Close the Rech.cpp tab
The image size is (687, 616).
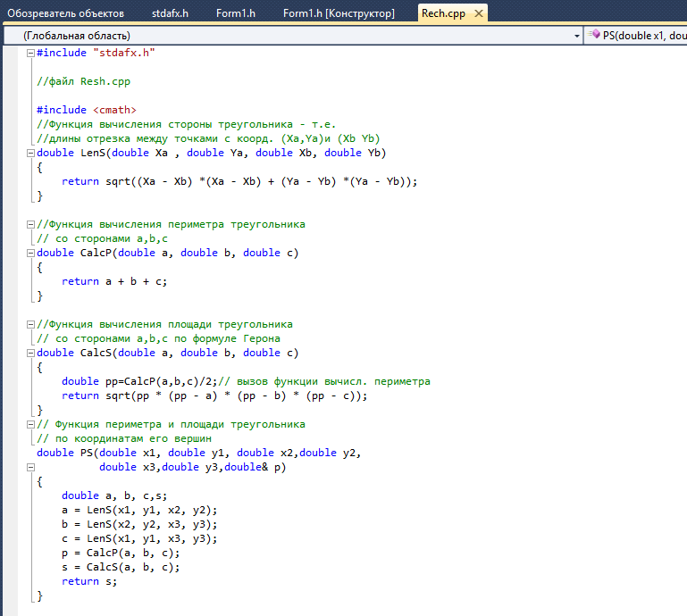tap(479, 13)
